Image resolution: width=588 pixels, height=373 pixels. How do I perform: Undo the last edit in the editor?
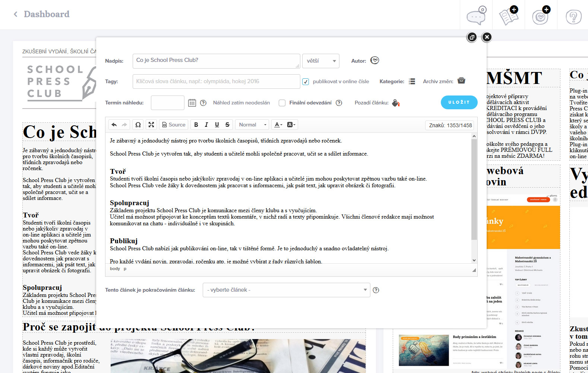pos(114,125)
